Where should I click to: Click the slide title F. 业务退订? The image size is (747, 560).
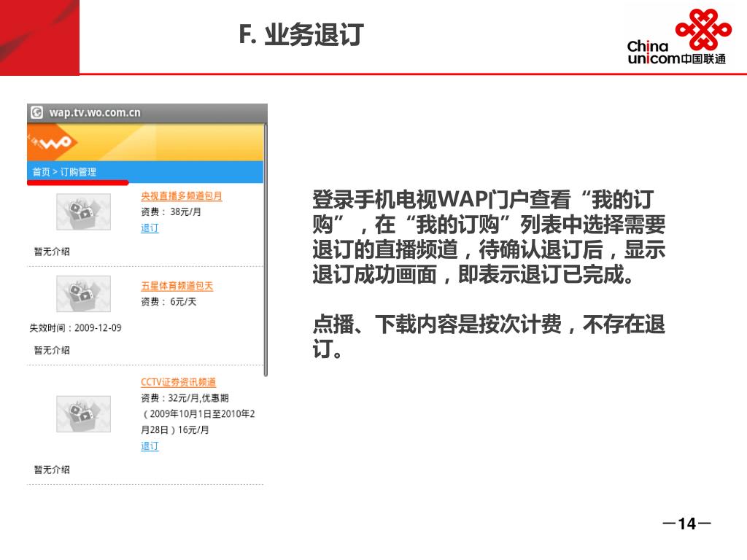(x=301, y=34)
